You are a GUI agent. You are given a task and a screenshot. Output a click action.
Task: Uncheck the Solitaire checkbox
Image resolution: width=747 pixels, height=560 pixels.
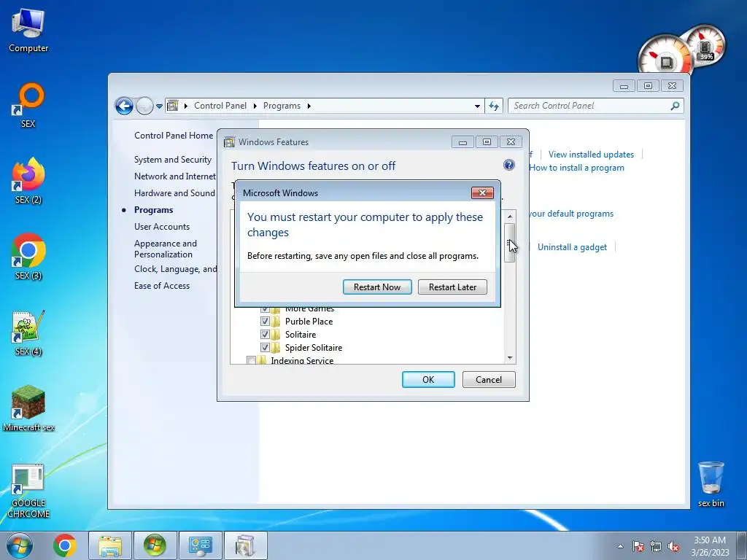click(x=265, y=334)
